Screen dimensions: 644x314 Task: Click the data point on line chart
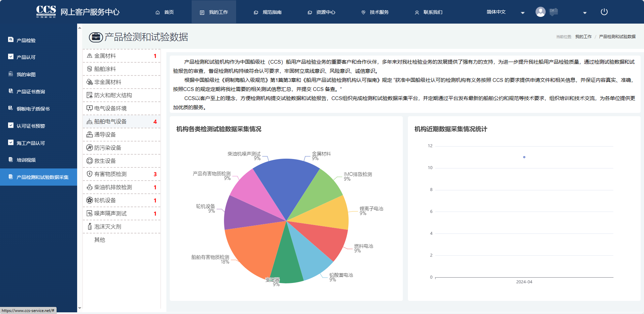tap(524, 157)
